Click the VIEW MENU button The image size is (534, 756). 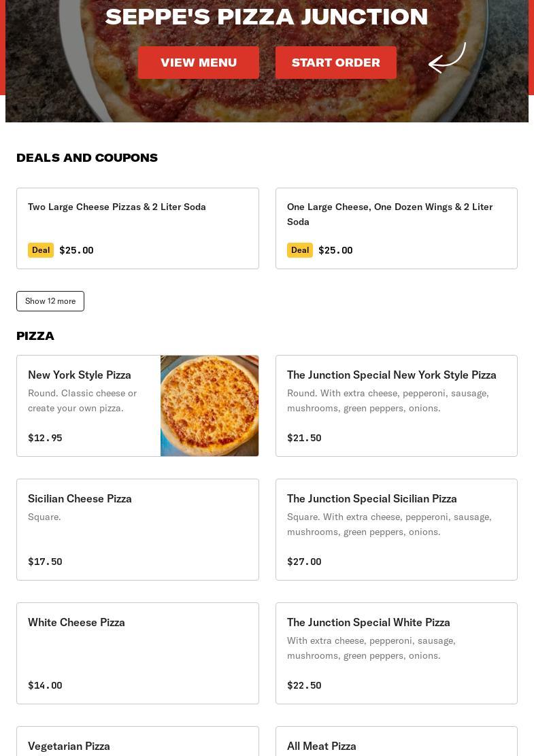pos(198,63)
